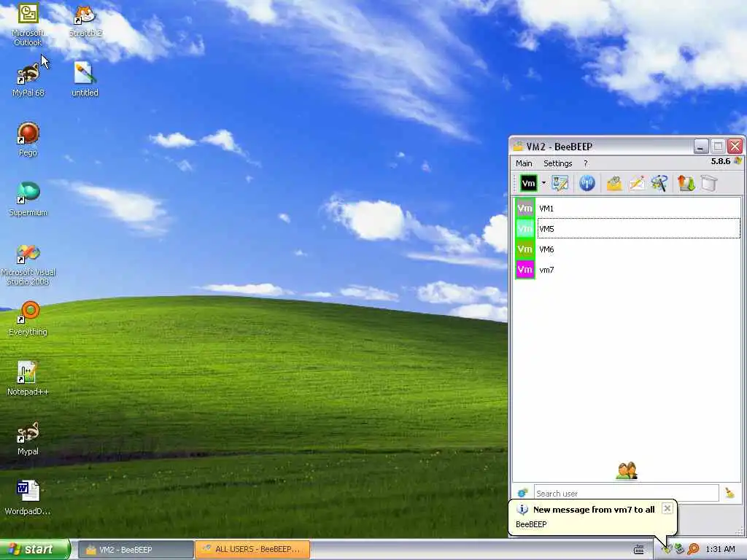Click the New message from vm7 balloon text
This screenshot has height=560, width=747.
[594, 510]
